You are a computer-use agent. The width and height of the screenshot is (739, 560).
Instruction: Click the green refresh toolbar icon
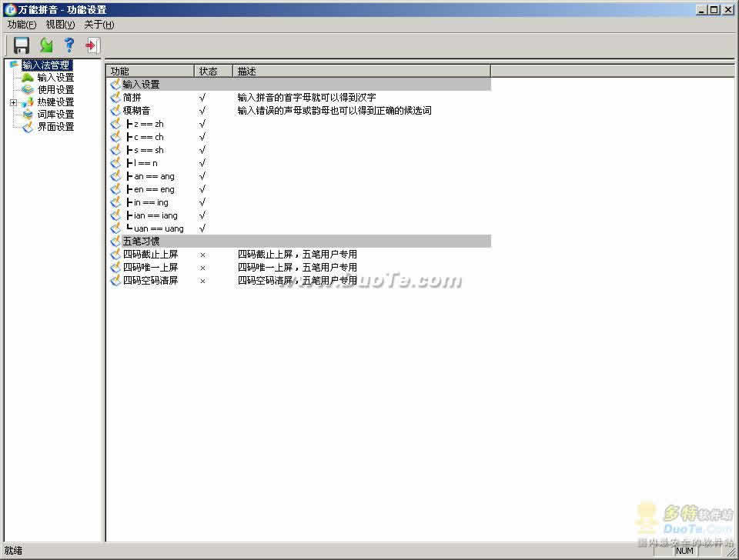click(46, 45)
